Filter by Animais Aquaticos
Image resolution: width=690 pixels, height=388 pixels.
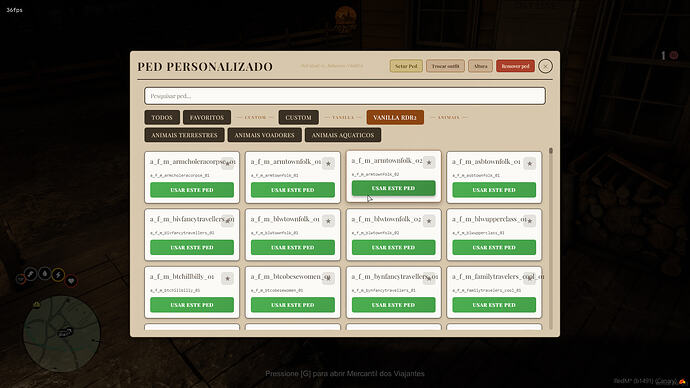click(x=343, y=135)
